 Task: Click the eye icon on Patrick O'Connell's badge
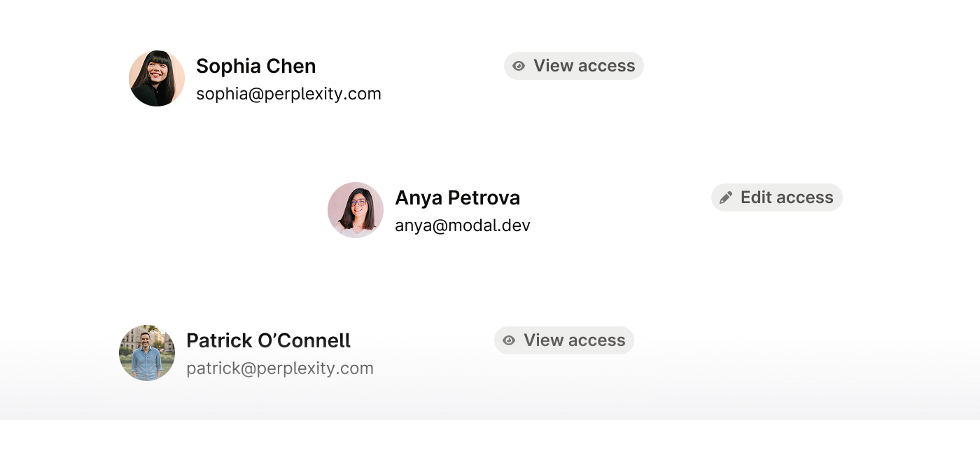pyautogui.click(x=509, y=340)
